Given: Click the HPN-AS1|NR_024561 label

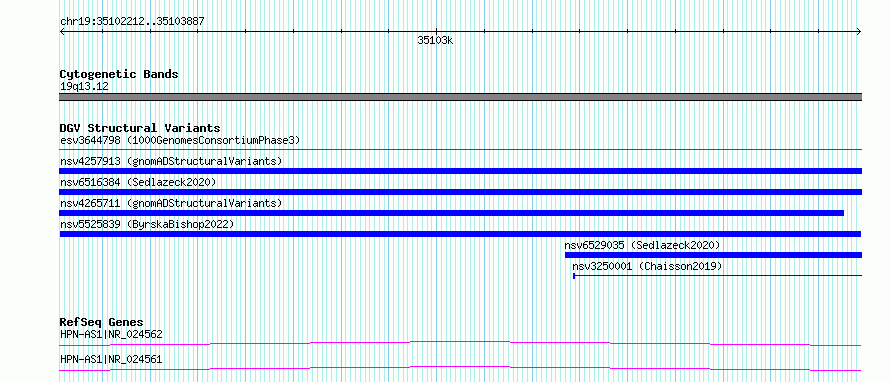Looking at the screenshot, I should pos(111,359).
